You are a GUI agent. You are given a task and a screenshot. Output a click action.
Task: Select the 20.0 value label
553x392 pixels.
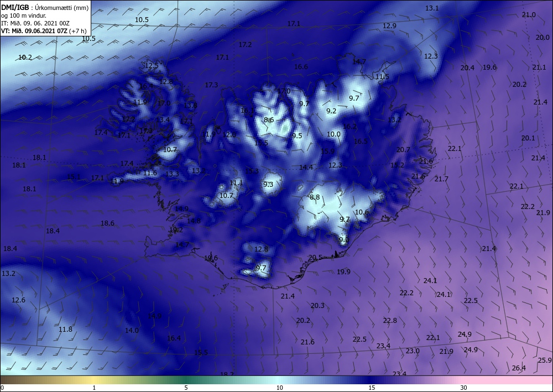point(542,38)
